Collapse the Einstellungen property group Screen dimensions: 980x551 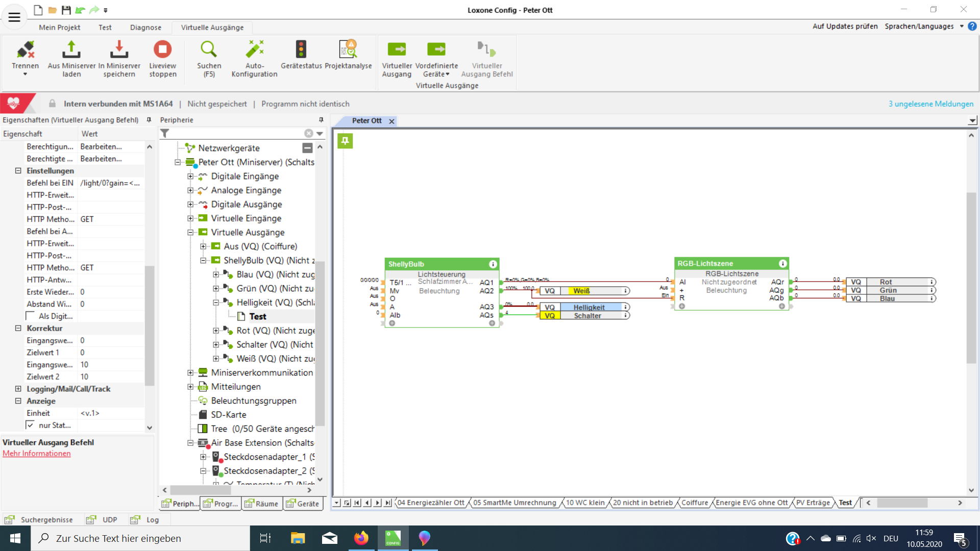(18, 171)
